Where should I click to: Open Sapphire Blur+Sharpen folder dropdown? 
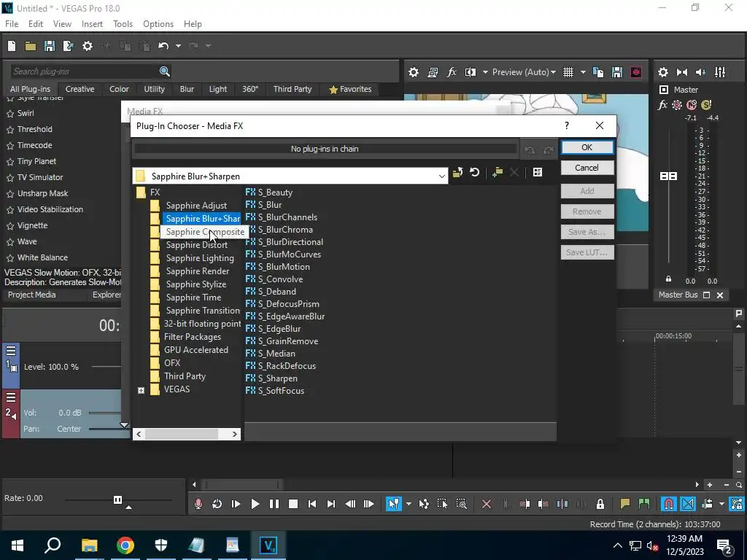coord(441,176)
